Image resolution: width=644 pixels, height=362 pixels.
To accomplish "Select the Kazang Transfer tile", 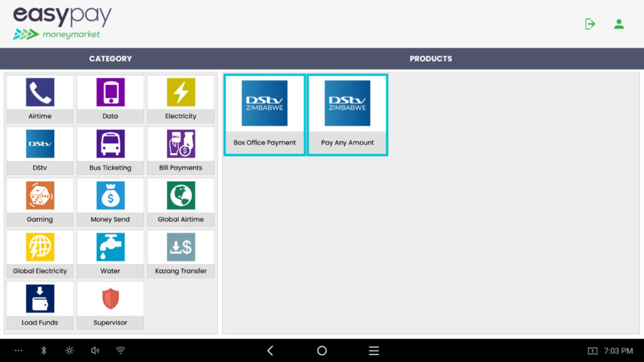I will (180, 254).
